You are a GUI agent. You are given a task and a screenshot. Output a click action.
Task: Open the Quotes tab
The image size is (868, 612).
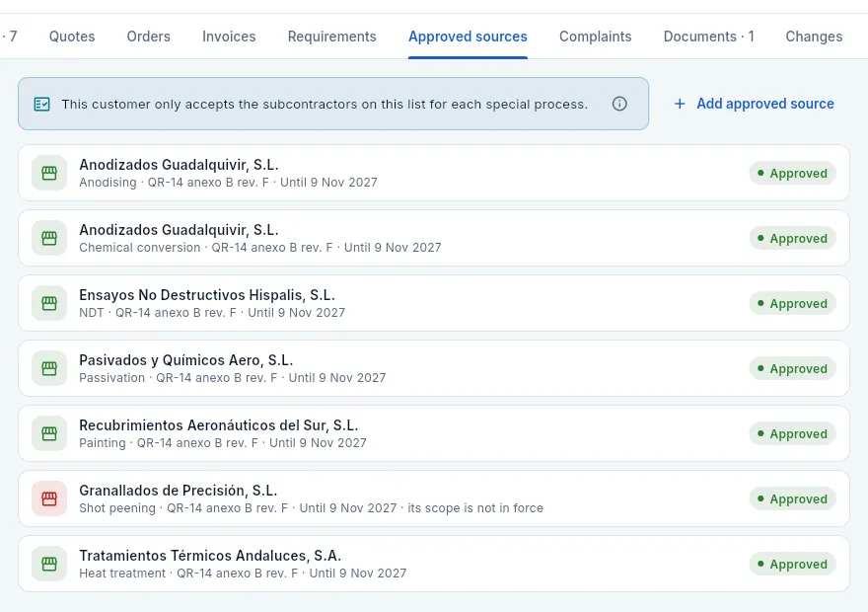[72, 37]
